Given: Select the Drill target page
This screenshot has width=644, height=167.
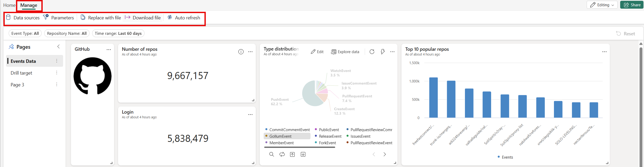Looking at the screenshot, I should [x=21, y=73].
